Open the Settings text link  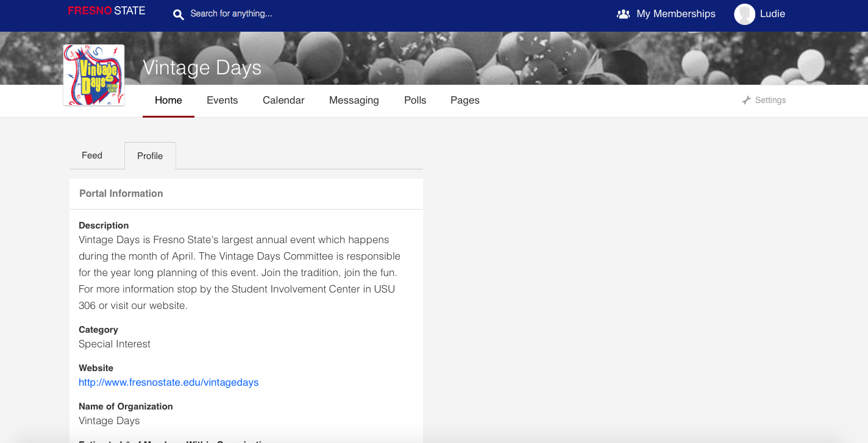point(770,101)
